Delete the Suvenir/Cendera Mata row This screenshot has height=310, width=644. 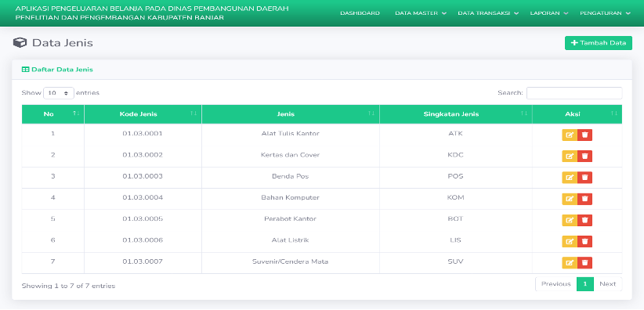[x=585, y=263]
